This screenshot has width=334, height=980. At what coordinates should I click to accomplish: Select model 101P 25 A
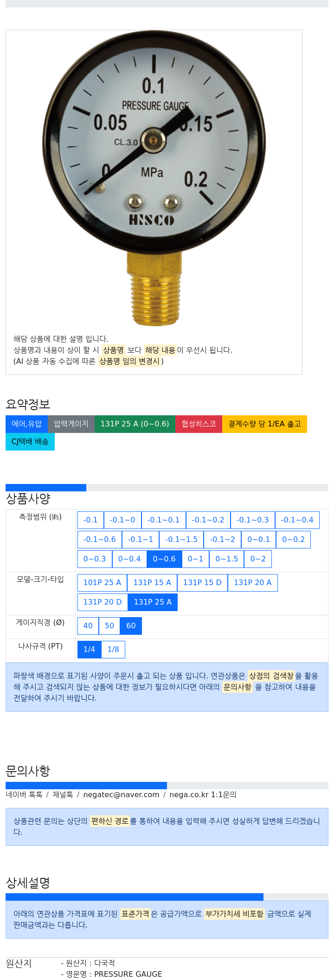tap(102, 583)
